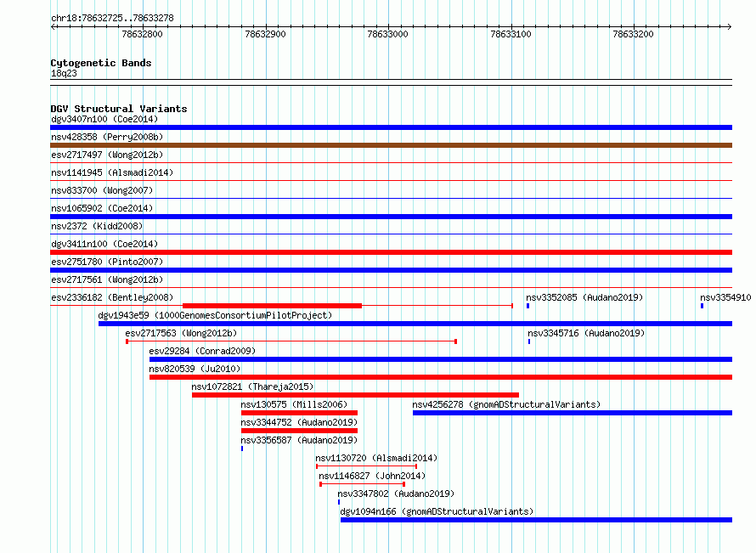The width and height of the screenshot is (756, 553).
Task: Click the dgv3407n100 (Coe2014) label
Action: (x=104, y=119)
